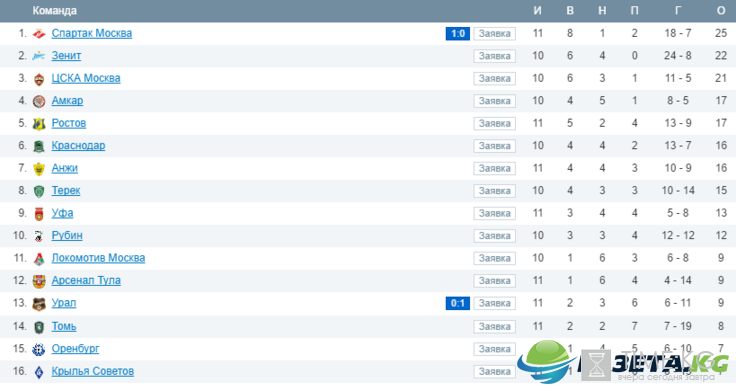Click the Arsenal Tula club crest
The width and height of the screenshot is (736, 391).
39,281
